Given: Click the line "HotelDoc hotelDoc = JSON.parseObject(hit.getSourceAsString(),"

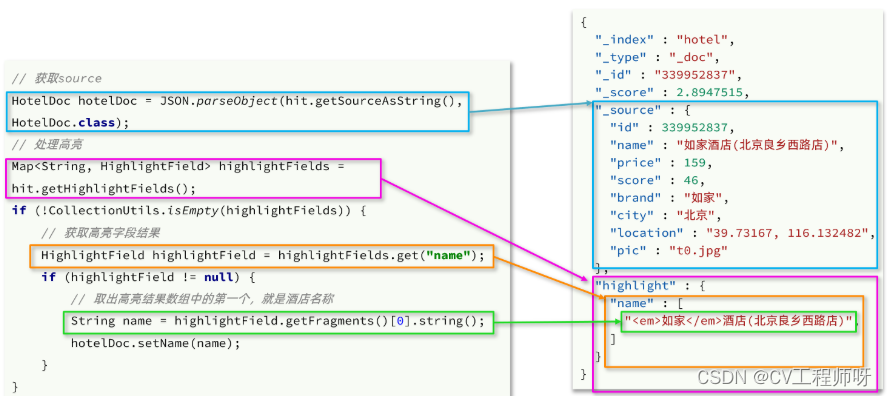Looking at the screenshot, I should 238,101.
